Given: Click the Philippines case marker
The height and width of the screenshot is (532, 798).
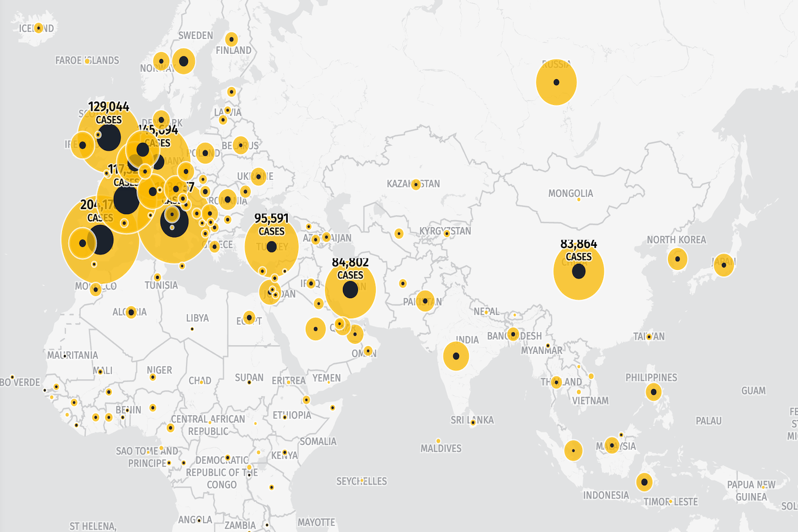Looking at the screenshot, I should coord(653,392).
